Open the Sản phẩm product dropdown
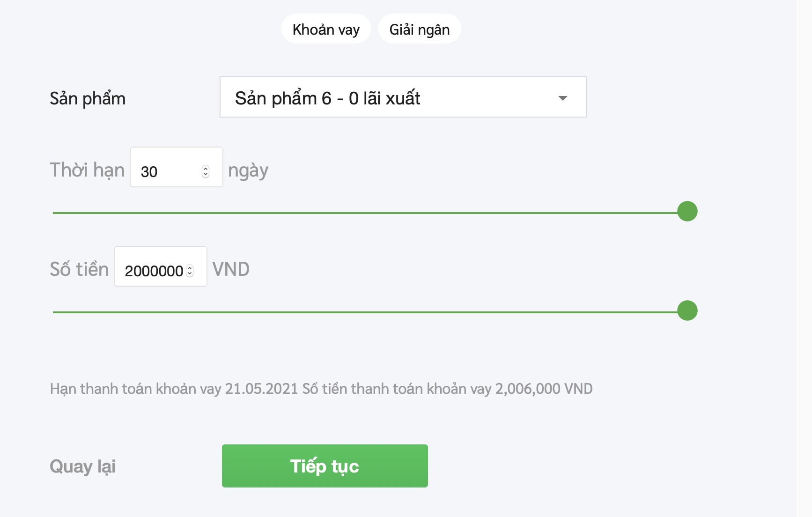Viewport: 812px width, 517px height. [403, 97]
